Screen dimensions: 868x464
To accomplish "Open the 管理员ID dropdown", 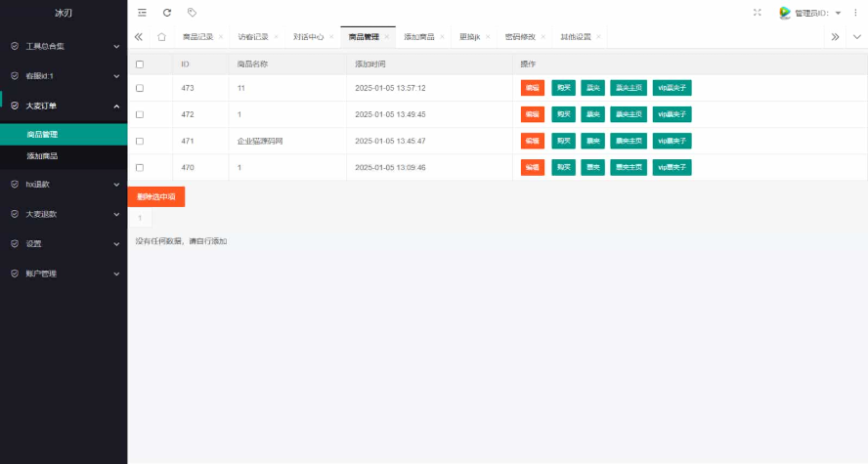I will (818, 13).
